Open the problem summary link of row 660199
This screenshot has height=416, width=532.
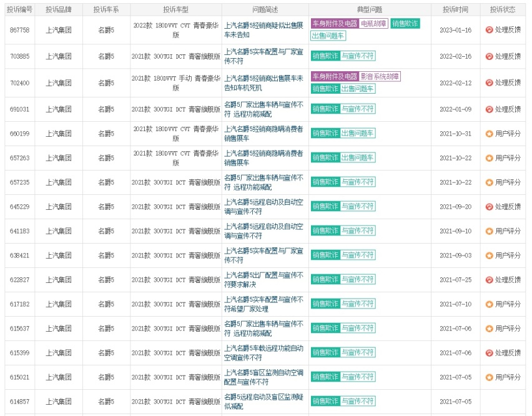264,134
